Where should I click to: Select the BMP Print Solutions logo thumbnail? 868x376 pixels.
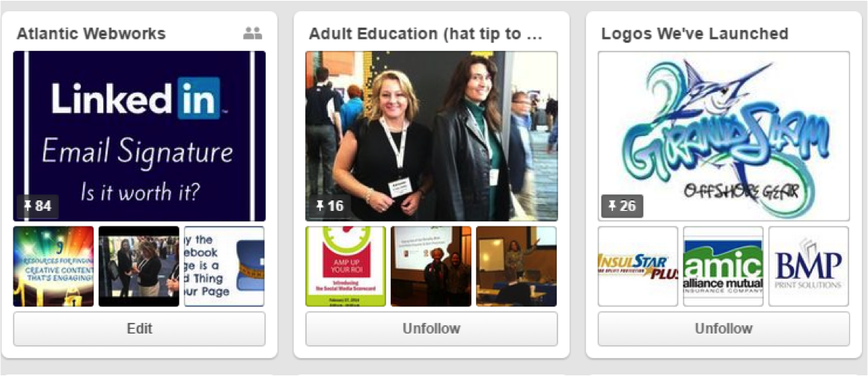coord(808,266)
